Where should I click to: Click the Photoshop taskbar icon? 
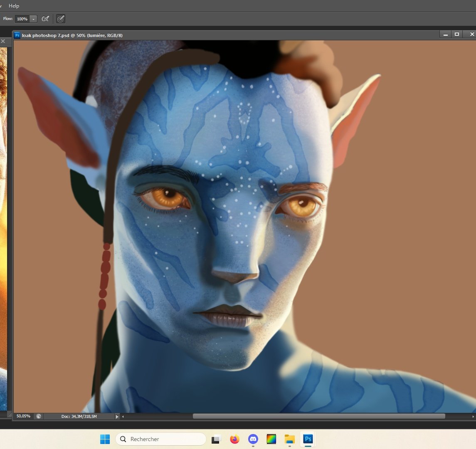pos(308,439)
